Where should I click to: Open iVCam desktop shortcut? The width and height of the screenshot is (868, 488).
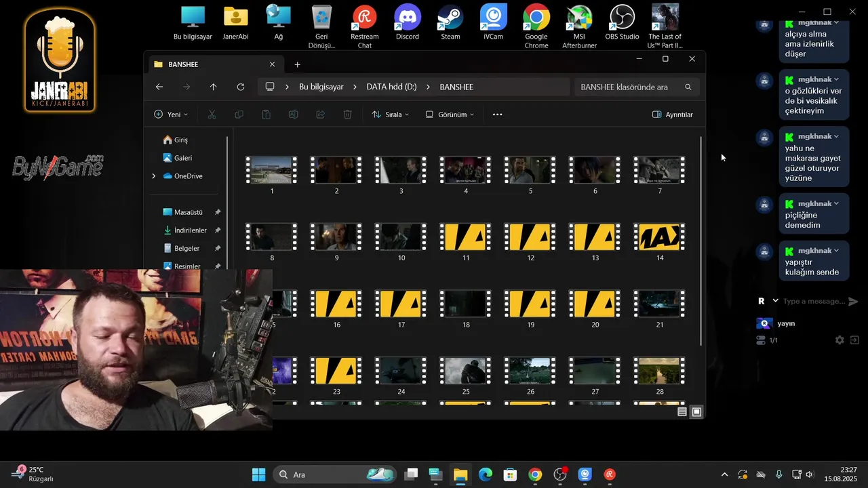click(493, 23)
